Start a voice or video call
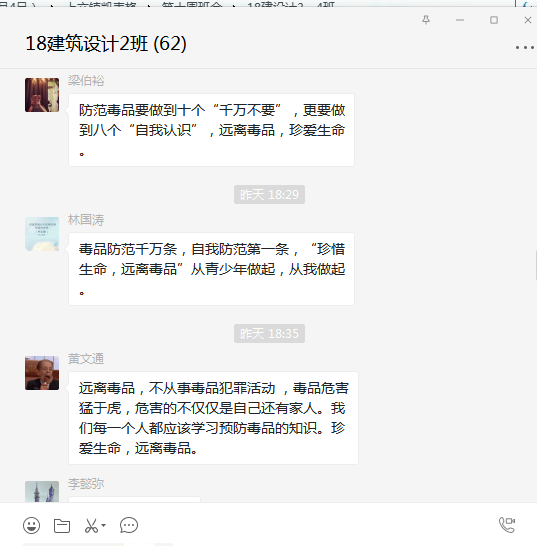This screenshot has height=546, width=537. tap(507, 525)
